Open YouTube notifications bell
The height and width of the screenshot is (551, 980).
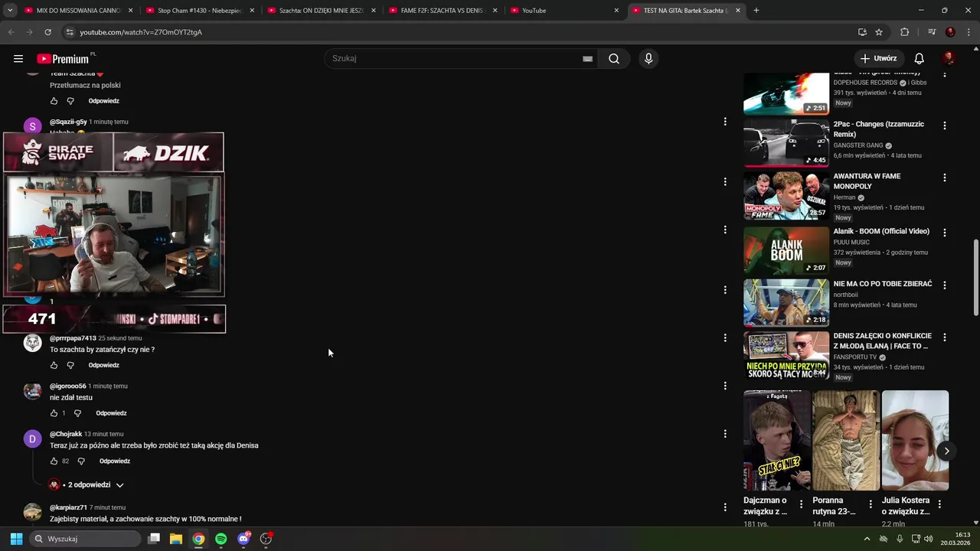920,58
